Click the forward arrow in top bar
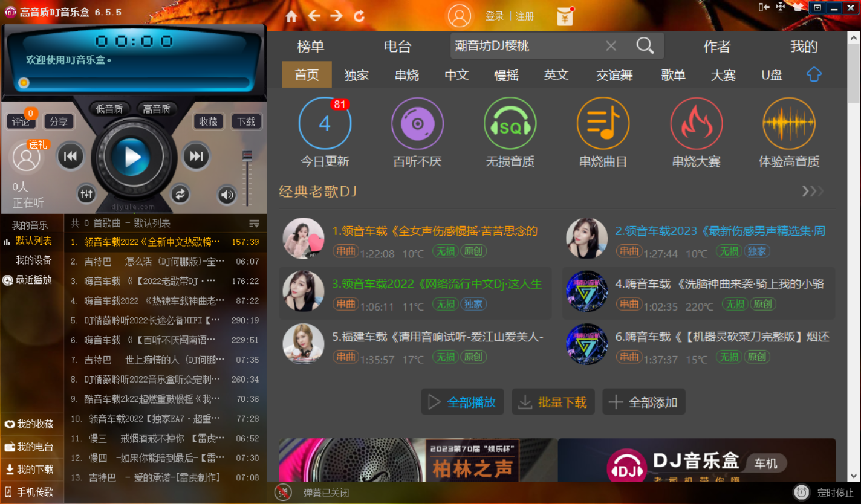861x504 pixels. tap(336, 16)
